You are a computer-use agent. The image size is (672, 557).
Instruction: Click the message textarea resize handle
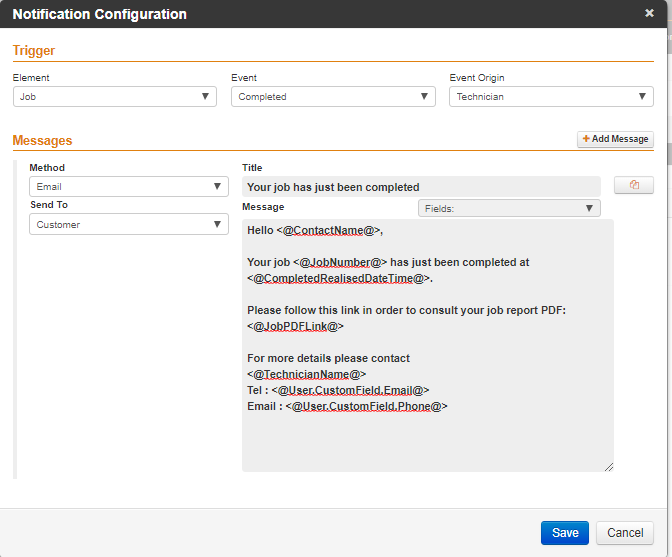[609, 467]
